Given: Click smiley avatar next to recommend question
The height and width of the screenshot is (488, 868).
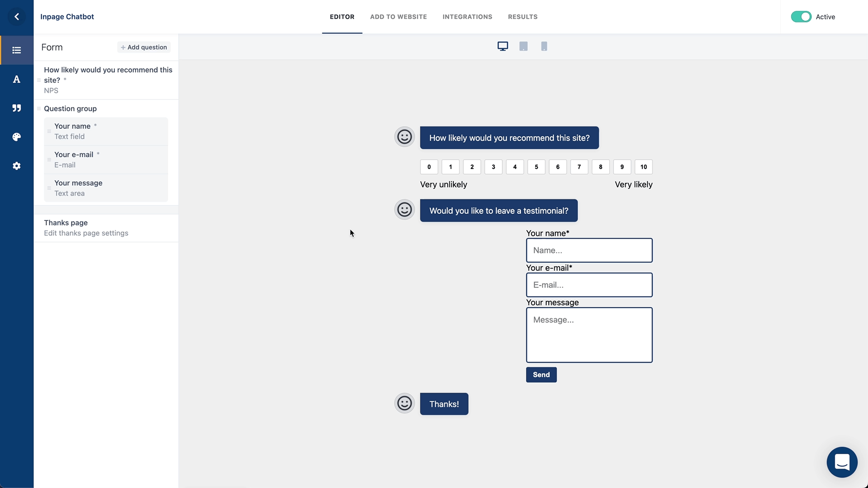Looking at the screenshot, I should (405, 137).
